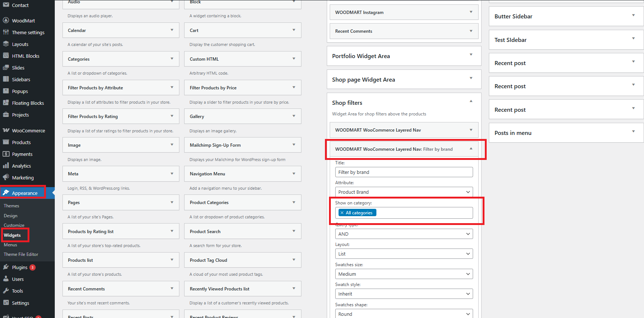Expand the Meta widget
This screenshot has height=318, width=644.
coord(172,173)
